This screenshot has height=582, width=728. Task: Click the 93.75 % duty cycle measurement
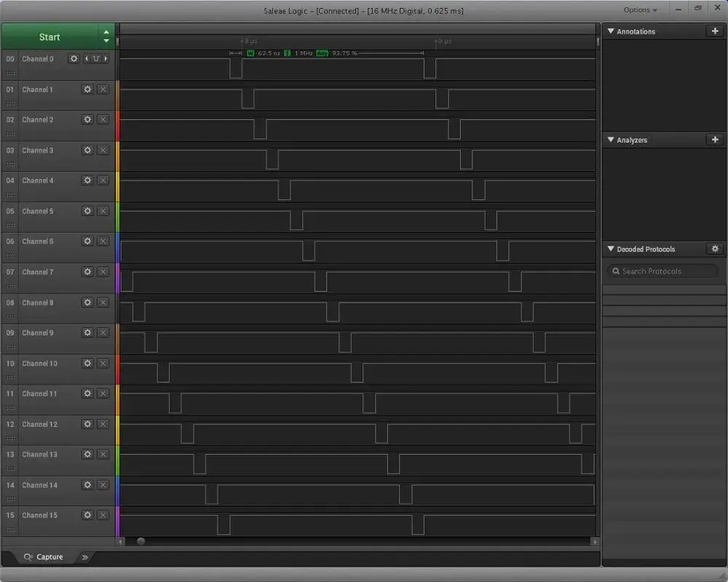pyautogui.click(x=344, y=53)
